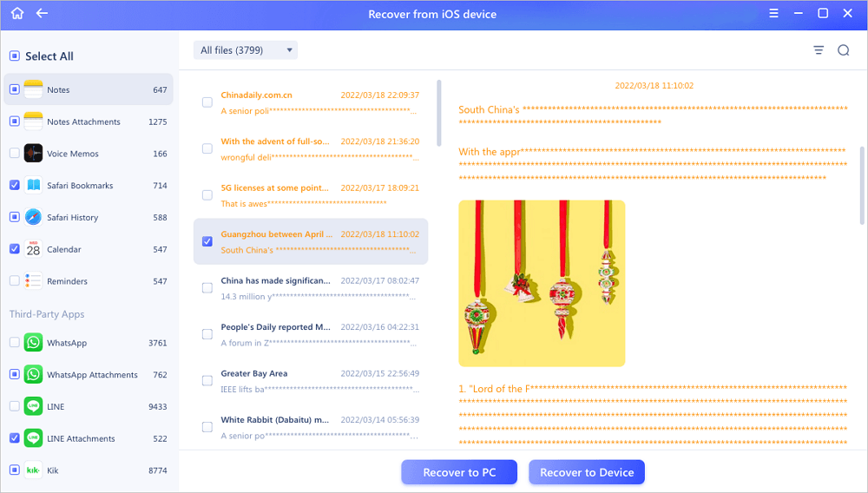Check the People's Daily note checkbox
Screen dimensions: 868x493
(207, 334)
